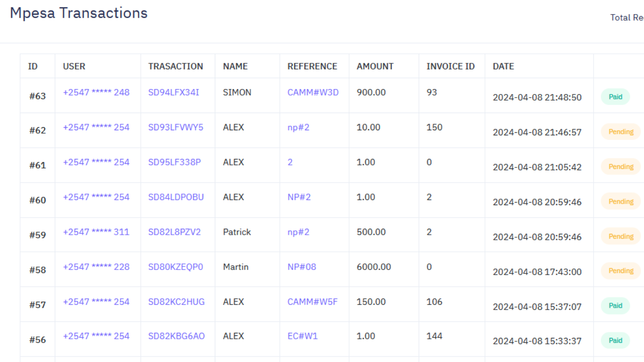The width and height of the screenshot is (644, 362).
Task: Select amount 10.00
Action: [x=369, y=127]
